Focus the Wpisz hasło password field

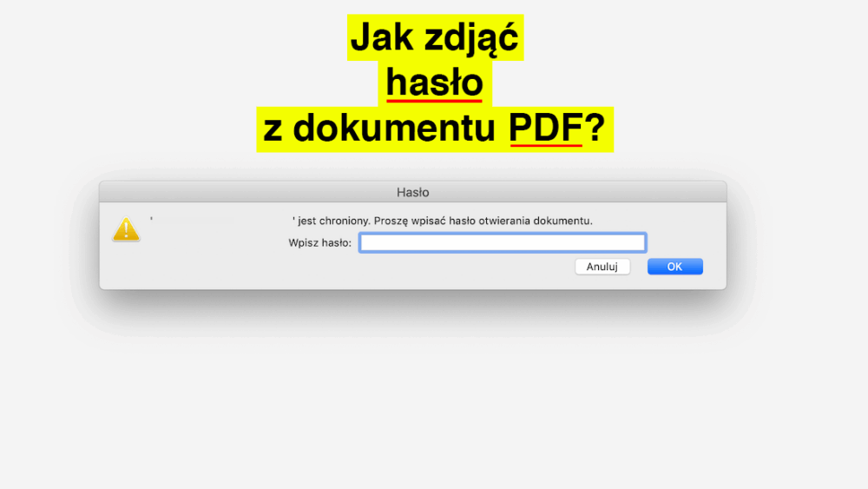click(503, 242)
